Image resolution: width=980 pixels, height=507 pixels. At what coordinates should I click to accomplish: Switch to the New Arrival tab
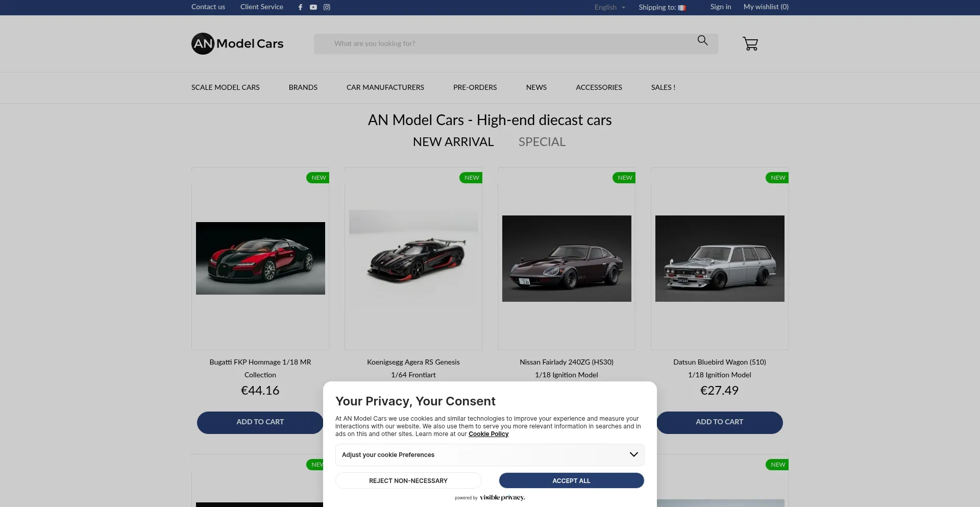coord(453,142)
